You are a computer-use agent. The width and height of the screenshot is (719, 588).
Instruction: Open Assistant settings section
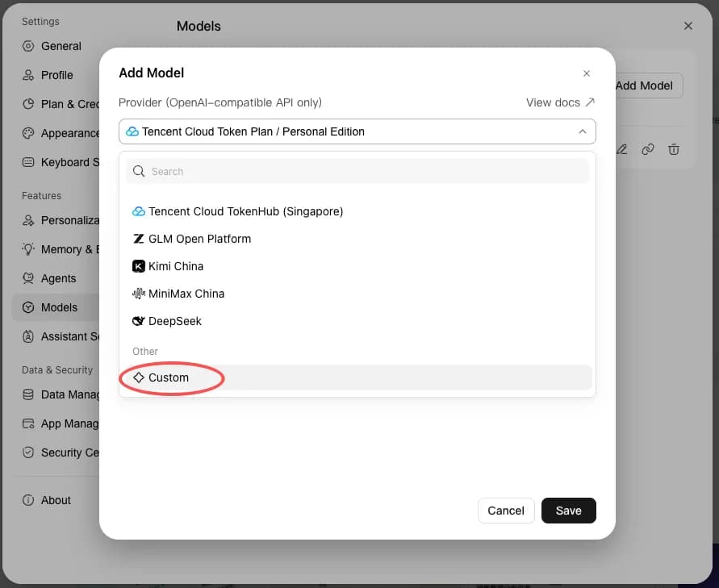pos(55,336)
